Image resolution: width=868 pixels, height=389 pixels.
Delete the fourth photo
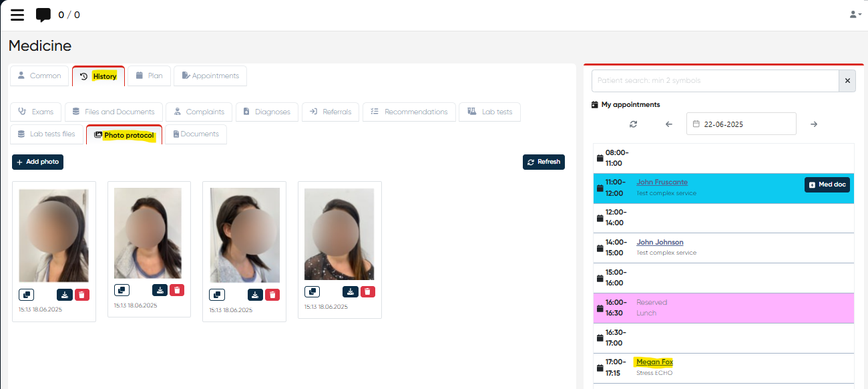[368, 291]
